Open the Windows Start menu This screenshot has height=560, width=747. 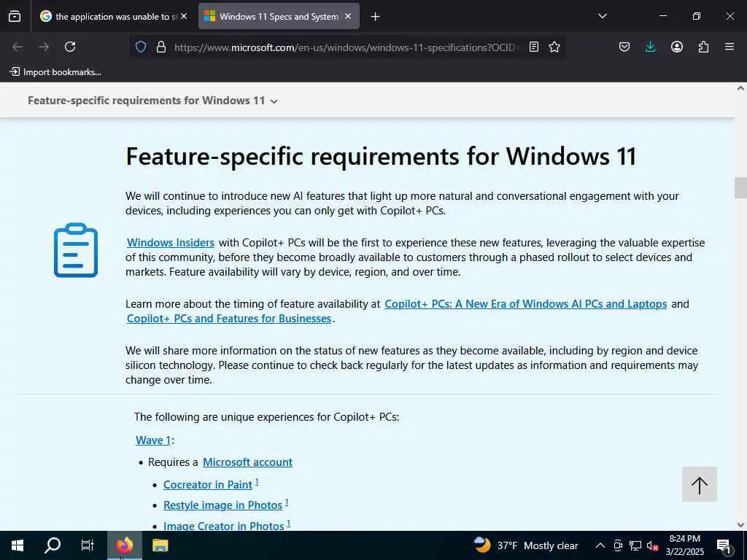tap(18, 545)
